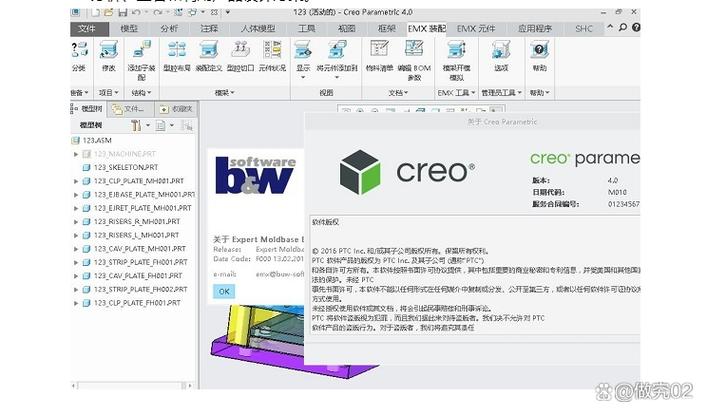Switch to the SHC ribbon tab
This screenshot has height=416, width=707.
584,29
